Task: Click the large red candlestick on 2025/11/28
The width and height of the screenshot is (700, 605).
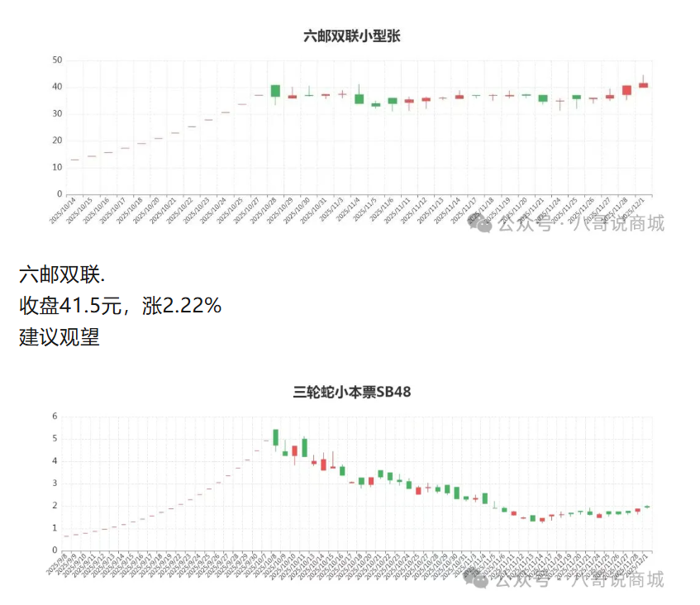Action: 626,90
